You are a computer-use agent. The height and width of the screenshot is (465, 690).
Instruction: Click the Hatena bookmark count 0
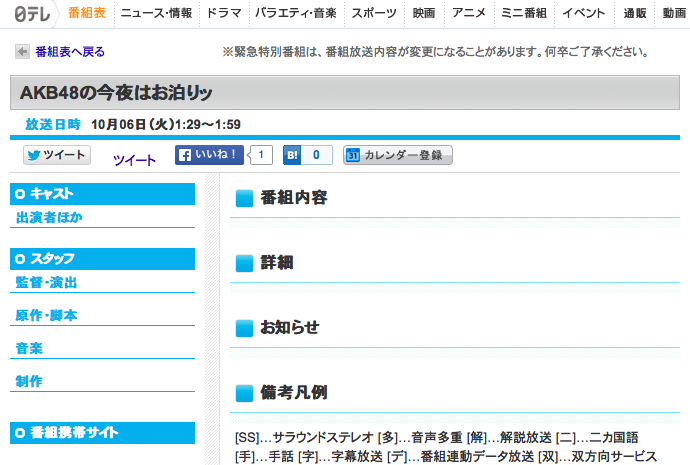coord(316,155)
